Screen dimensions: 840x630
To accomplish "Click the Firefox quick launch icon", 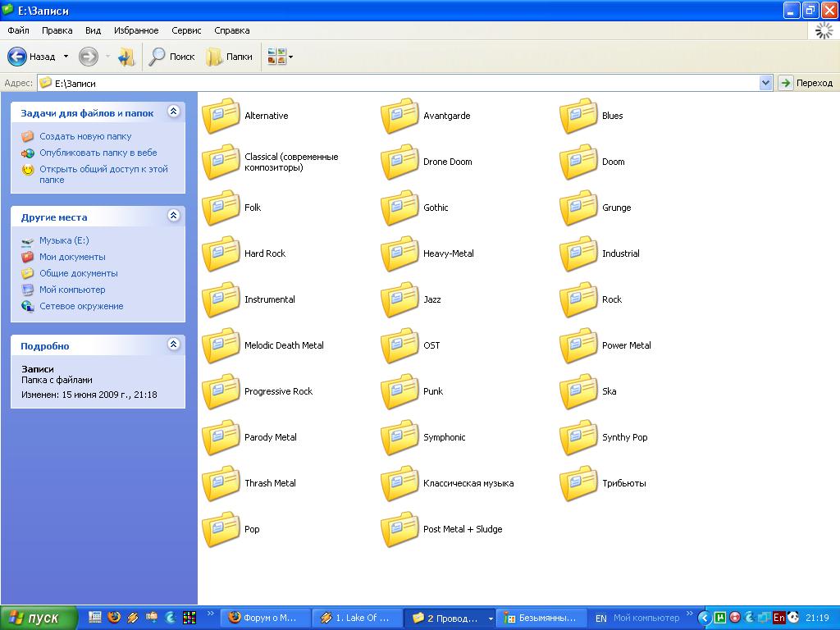I will click(114, 618).
